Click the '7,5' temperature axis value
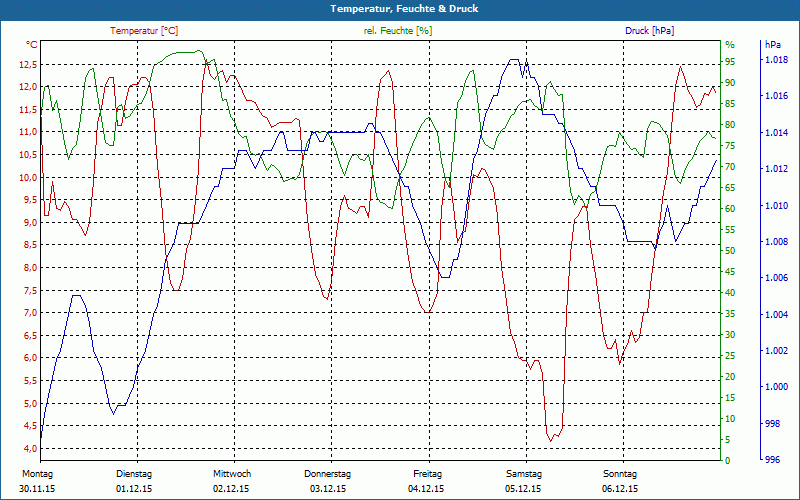 click(x=30, y=291)
